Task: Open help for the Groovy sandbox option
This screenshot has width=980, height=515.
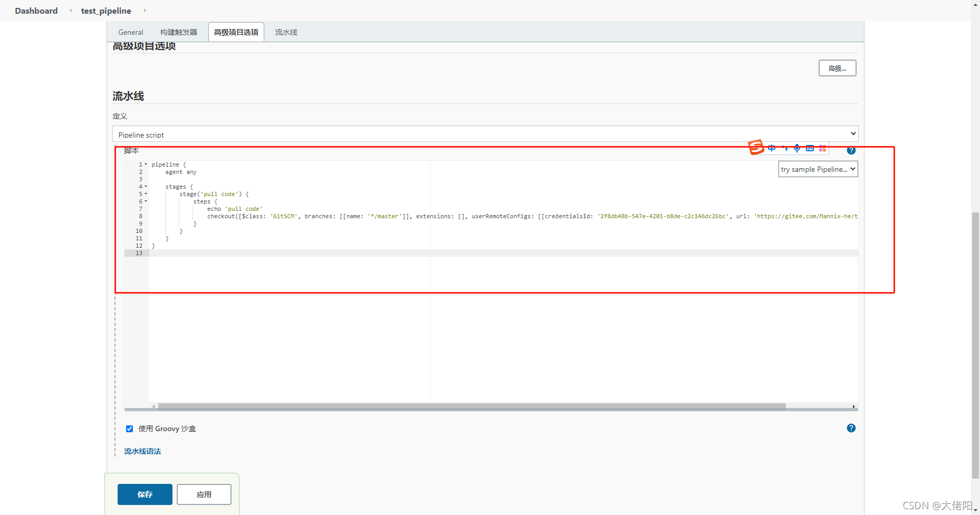Action: pyautogui.click(x=851, y=428)
